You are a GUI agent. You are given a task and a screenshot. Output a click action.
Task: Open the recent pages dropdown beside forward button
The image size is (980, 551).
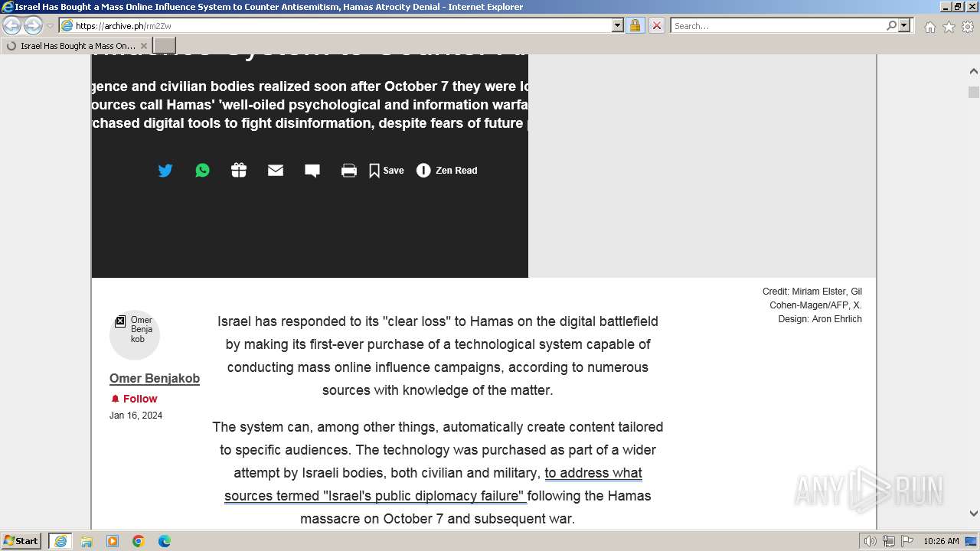[50, 26]
